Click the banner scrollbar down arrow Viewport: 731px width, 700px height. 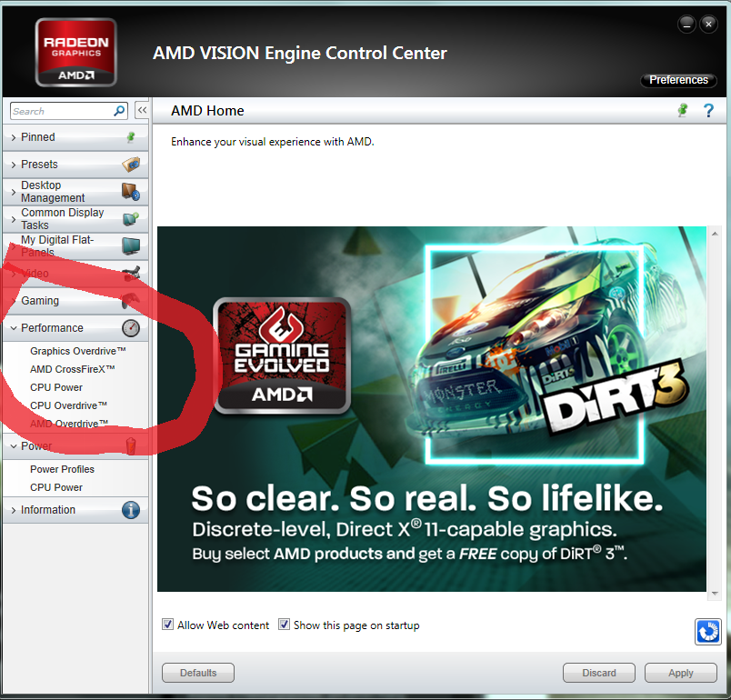(x=715, y=594)
